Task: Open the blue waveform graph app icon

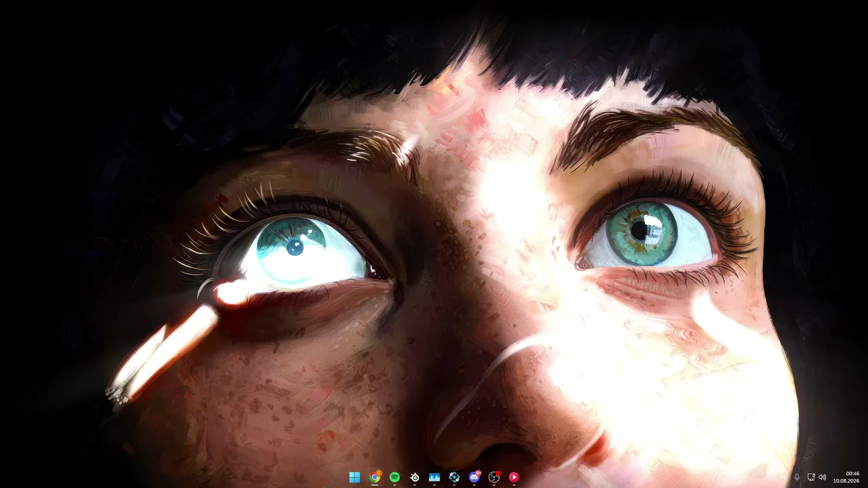Action: pos(435,477)
